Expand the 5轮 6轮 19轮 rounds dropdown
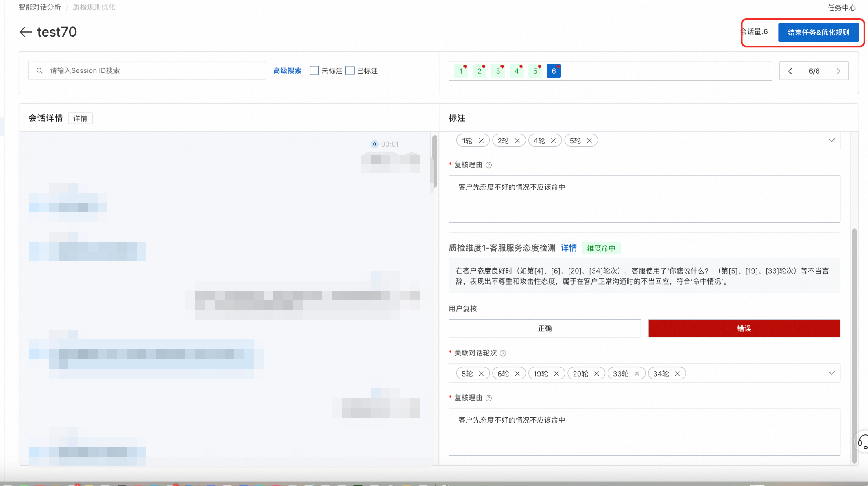The image size is (868, 486). [x=831, y=373]
